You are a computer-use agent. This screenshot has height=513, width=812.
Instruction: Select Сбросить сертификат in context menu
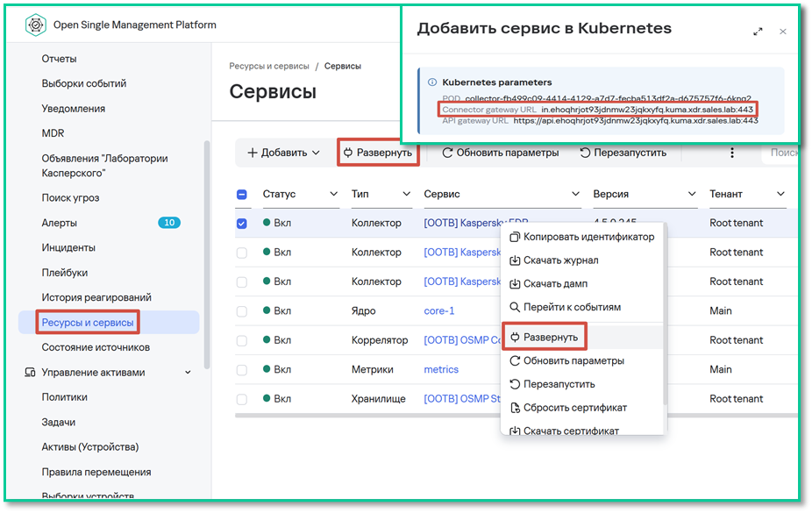pos(582,408)
